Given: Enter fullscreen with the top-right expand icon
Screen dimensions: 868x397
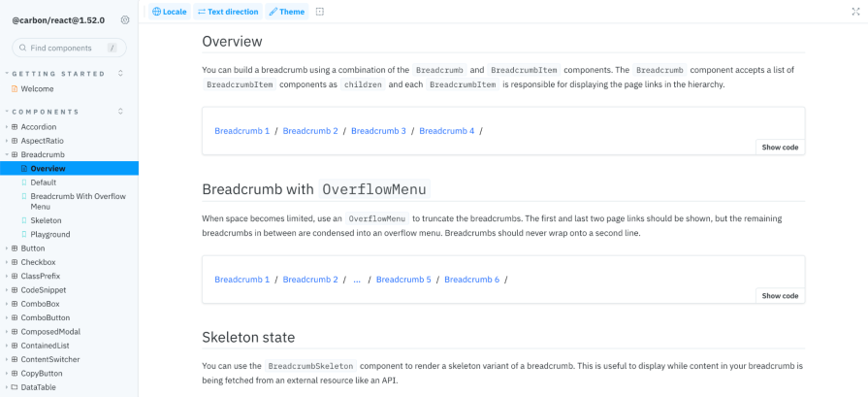Looking at the screenshot, I should coord(854,12).
